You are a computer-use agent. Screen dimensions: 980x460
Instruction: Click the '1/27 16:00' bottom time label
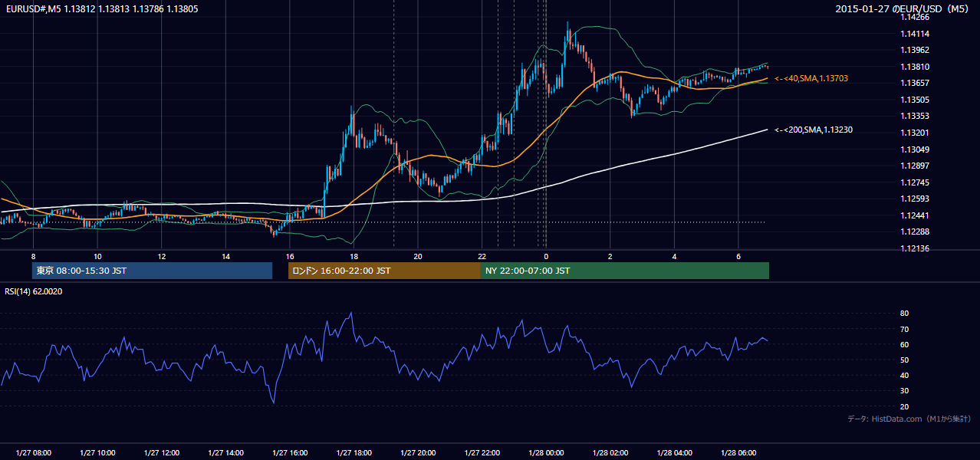(290, 453)
